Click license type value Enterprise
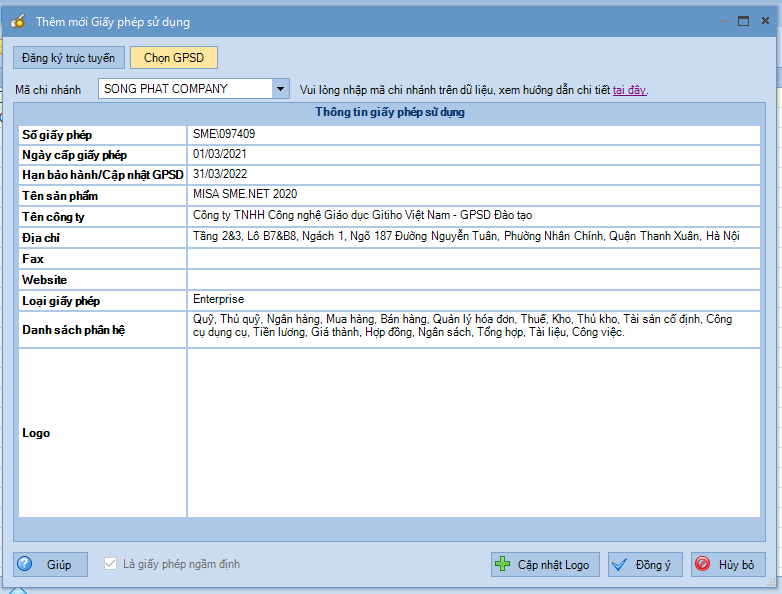 (x=218, y=299)
